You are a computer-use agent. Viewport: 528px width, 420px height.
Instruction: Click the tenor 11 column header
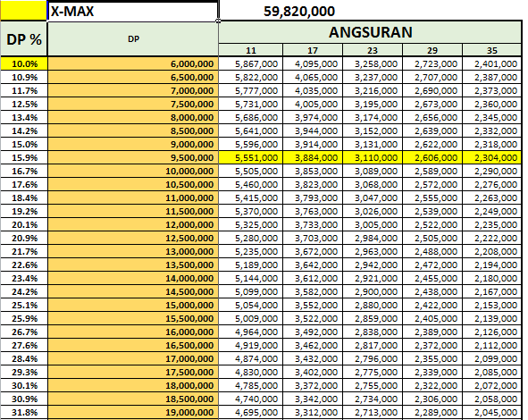click(250, 50)
